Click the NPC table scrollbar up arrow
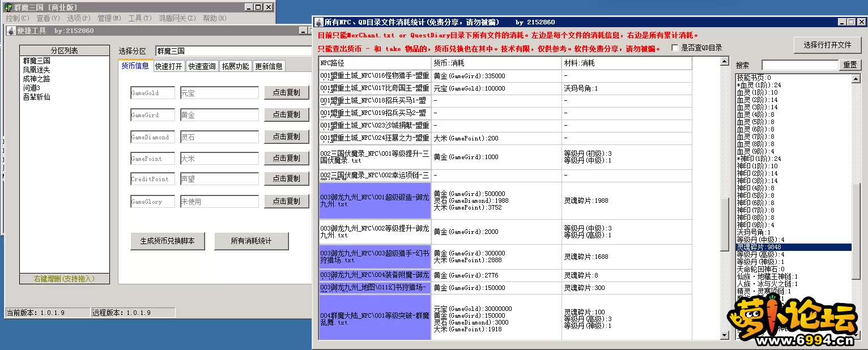868x350 pixels. 725,61
